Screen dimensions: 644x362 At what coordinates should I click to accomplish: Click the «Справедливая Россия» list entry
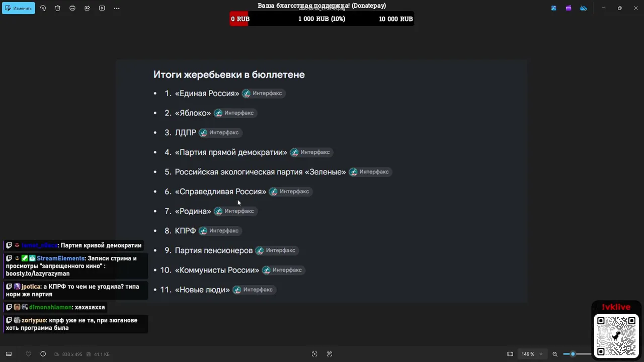[221, 192]
